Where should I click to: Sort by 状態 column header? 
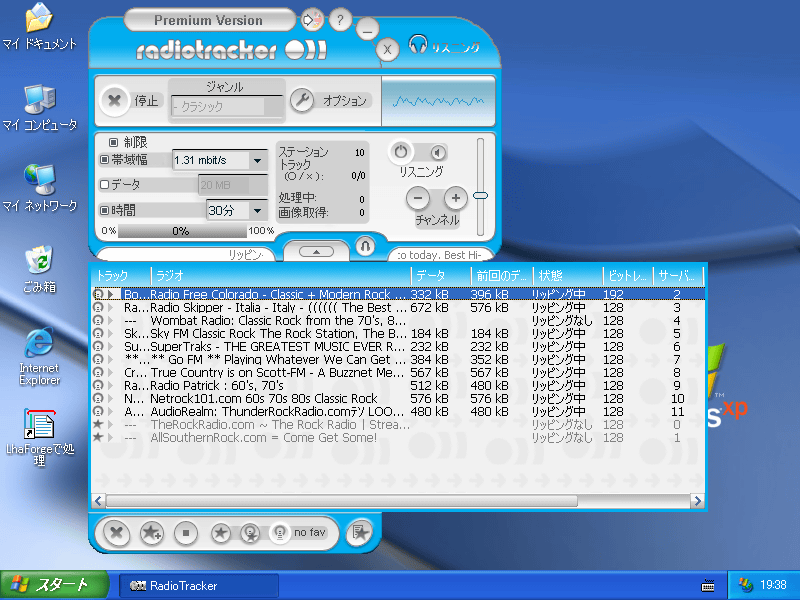click(567, 276)
